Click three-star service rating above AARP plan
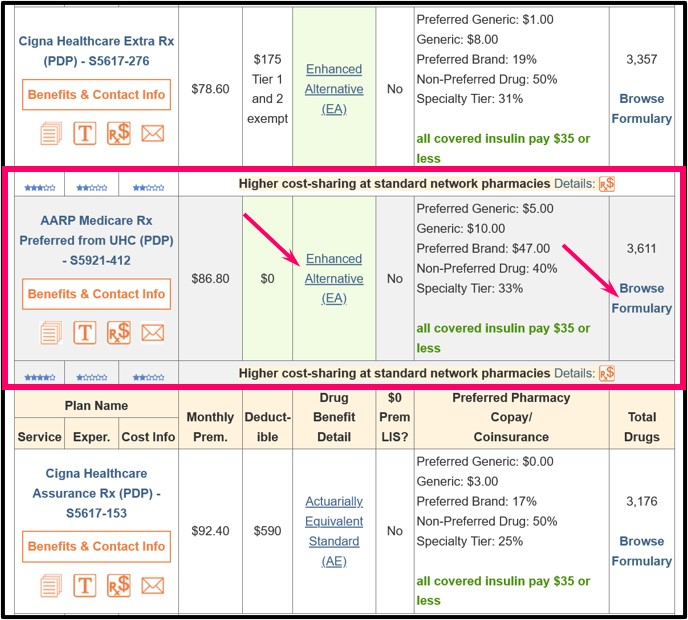Screen dimensions: 688x620 (40, 188)
